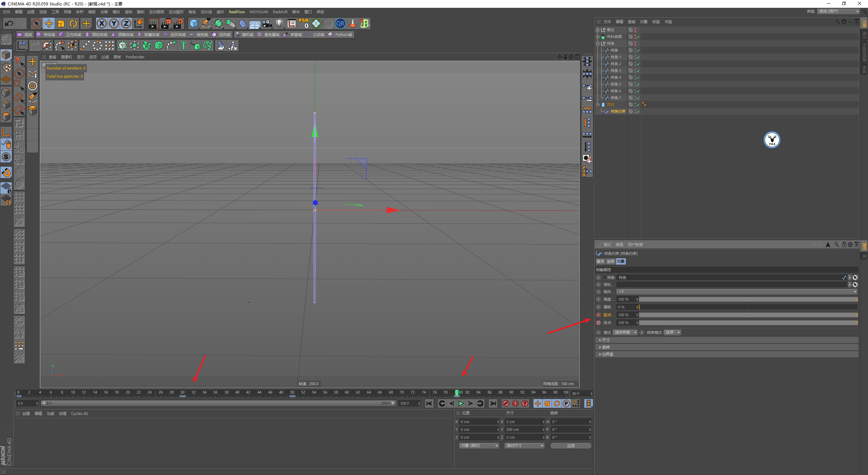The image size is (868, 475).
Task: Toggle the 起点 keyframe dot
Action: (598, 315)
